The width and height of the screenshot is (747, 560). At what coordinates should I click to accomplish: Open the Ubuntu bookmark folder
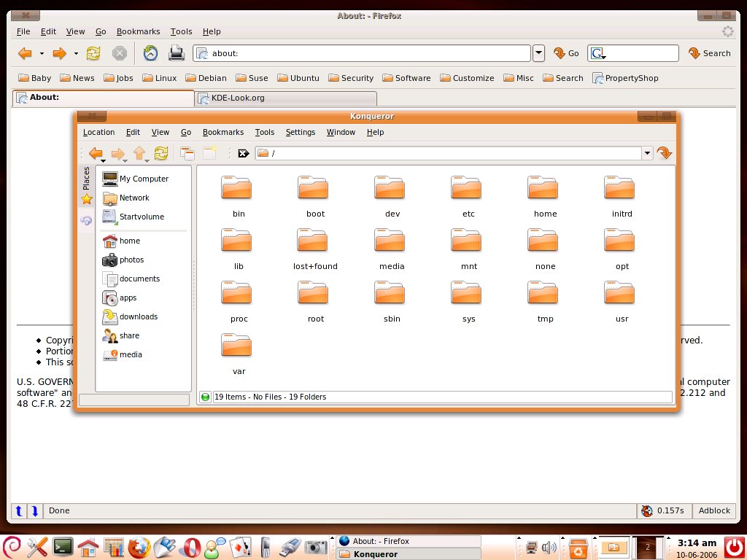tap(298, 78)
